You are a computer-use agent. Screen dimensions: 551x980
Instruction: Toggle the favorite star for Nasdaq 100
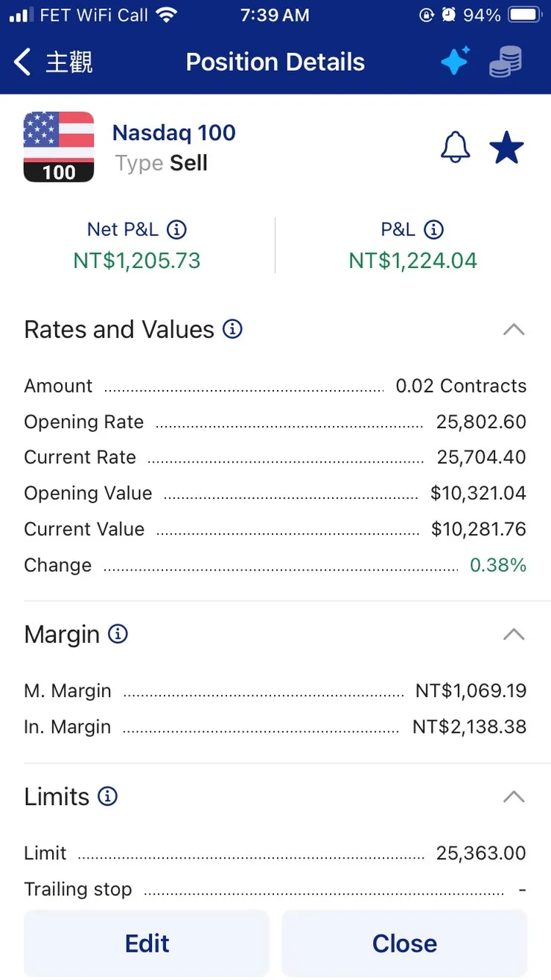click(506, 147)
